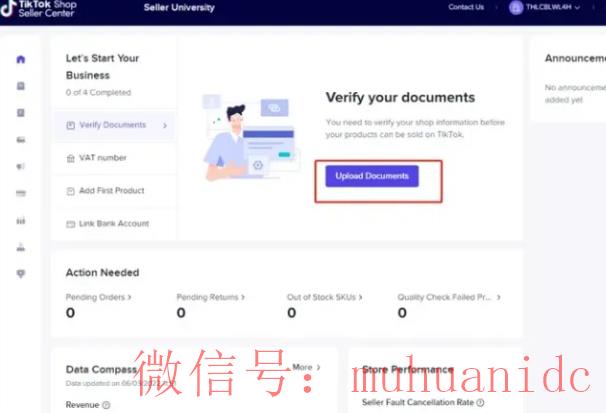Expand the Verify Documents step chevron
The width and height of the screenshot is (606, 413).
click(x=164, y=126)
